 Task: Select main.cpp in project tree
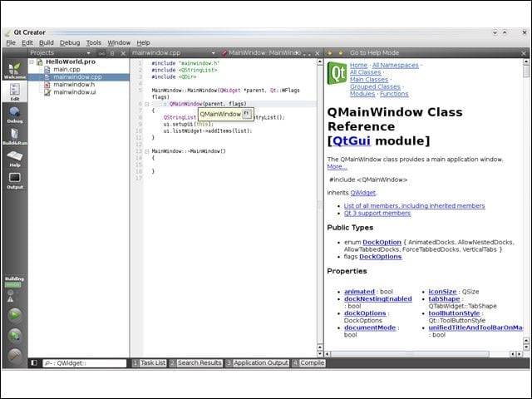(x=66, y=69)
